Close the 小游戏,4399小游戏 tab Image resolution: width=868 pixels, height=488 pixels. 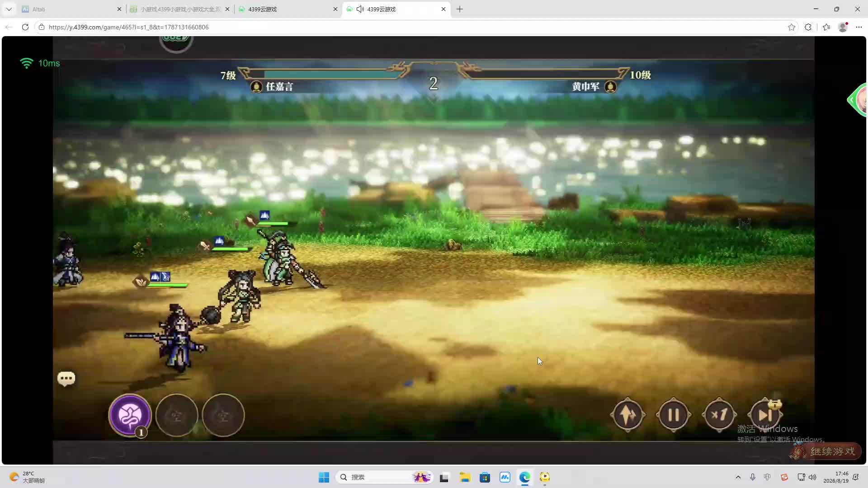(227, 9)
